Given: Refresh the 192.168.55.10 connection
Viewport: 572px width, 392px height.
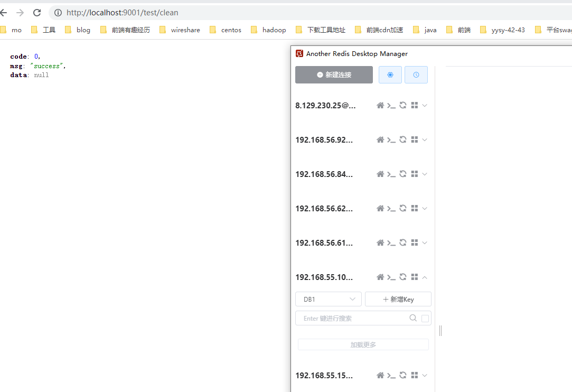Looking at the screenshot, I should [x=403, y=277].
